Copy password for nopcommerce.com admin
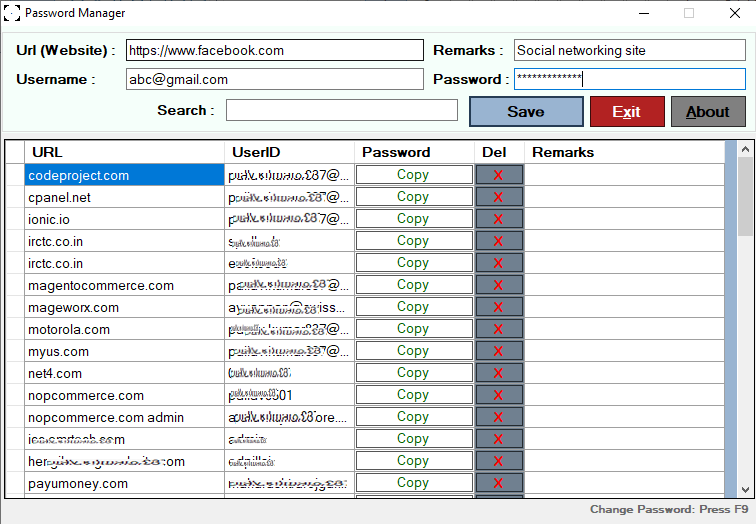 [414, 417]
